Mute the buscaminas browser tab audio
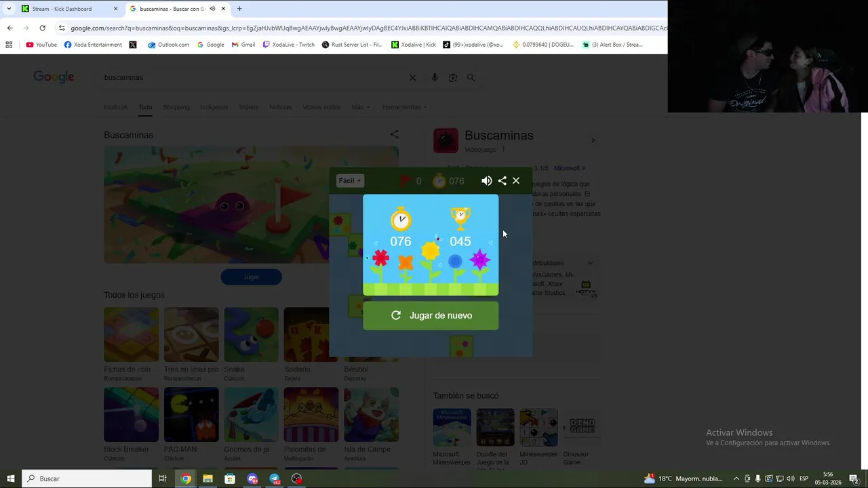The image size is (868, 488). click(212, 9)
